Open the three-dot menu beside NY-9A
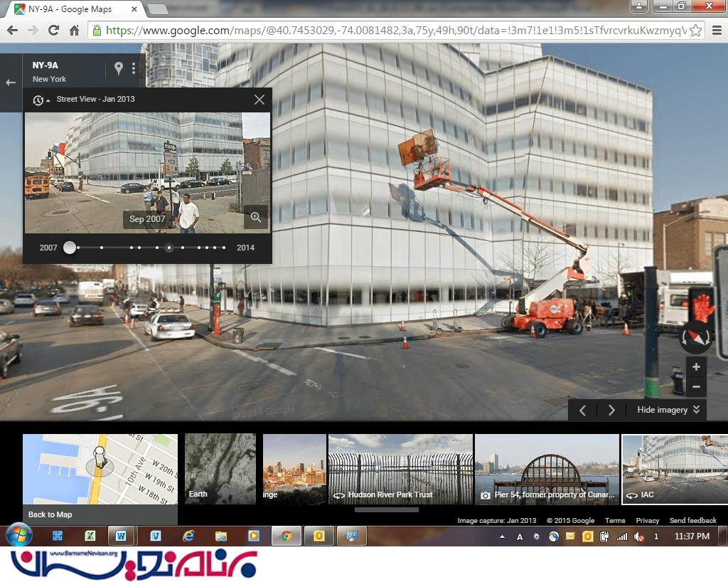Image resolution: width=728 pixels, height=582 pixels. (x=133, y=69)
